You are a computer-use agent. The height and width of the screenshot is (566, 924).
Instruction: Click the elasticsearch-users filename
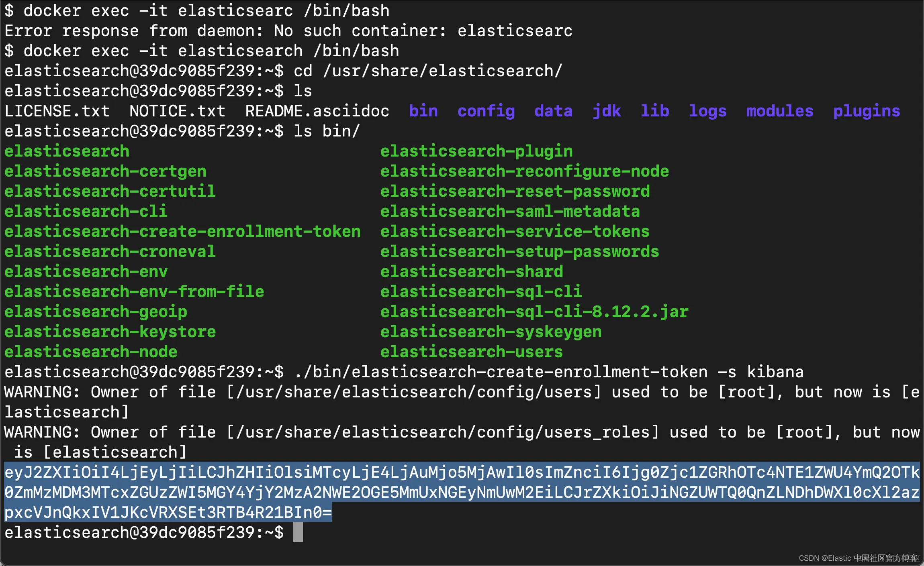point(471,352)
